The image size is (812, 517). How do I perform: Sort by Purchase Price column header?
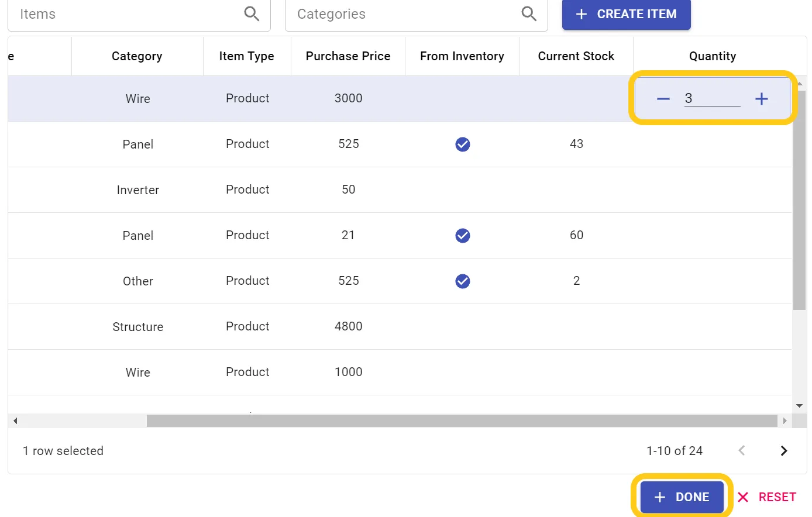tap(347, 56)
